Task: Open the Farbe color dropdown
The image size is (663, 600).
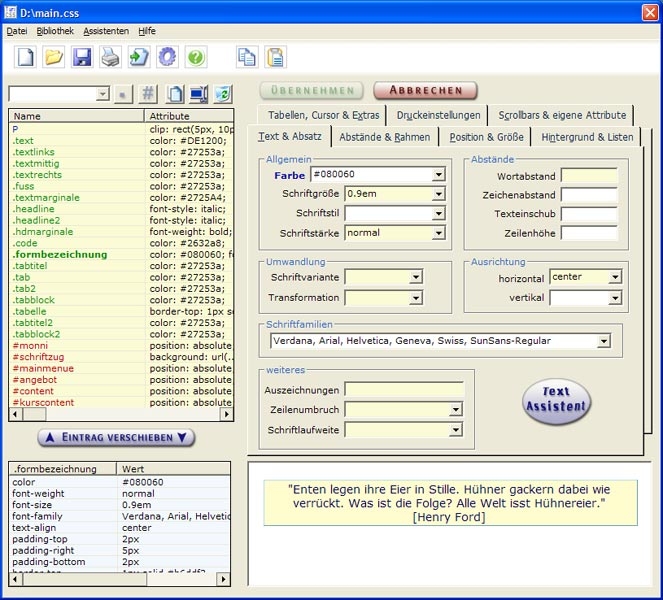Action: click(x=438, y=175)
